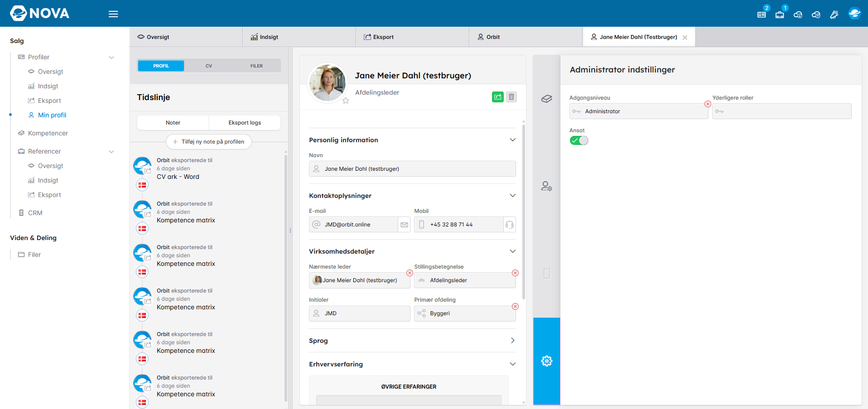The width and height of the screenshot is (868, 409).
Task: Collapse the Referencer group in the sidebar
Action: point(111,152)
